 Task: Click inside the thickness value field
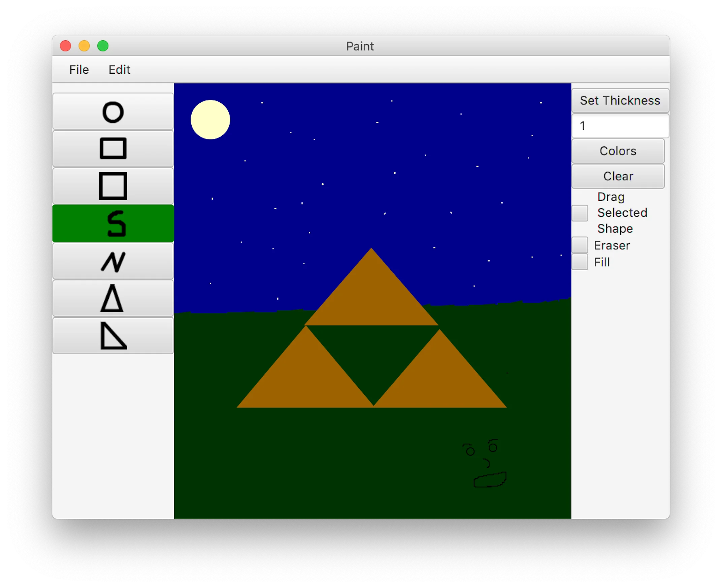(620, 126)
